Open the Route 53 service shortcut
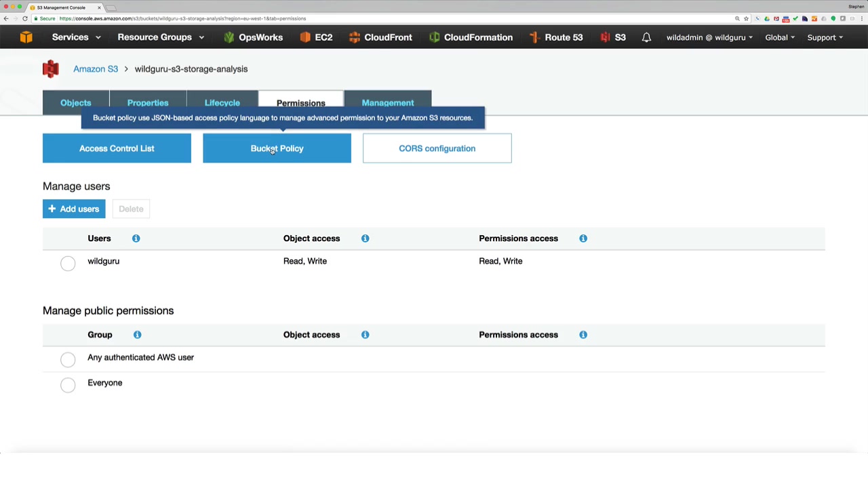Image resolution: width=868 pixels, height=488 pixels. (x=556, y=37)
